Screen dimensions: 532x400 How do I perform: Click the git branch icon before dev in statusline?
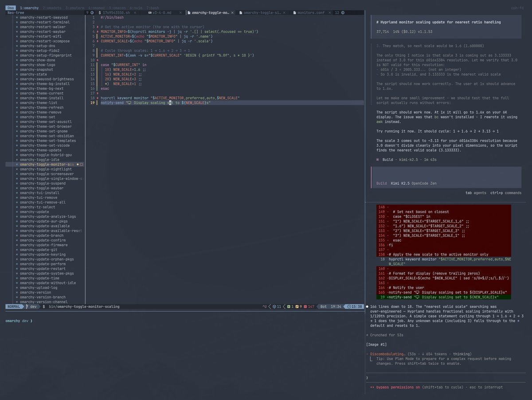click(x=27, y=306)
